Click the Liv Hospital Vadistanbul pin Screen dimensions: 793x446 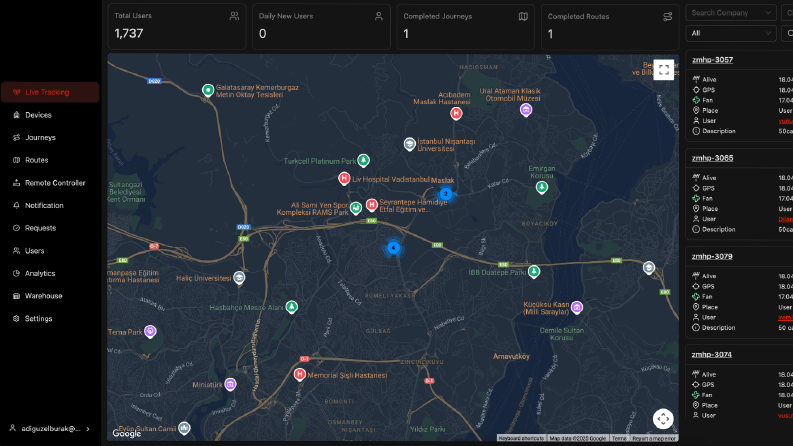click(x=344, y=178)
